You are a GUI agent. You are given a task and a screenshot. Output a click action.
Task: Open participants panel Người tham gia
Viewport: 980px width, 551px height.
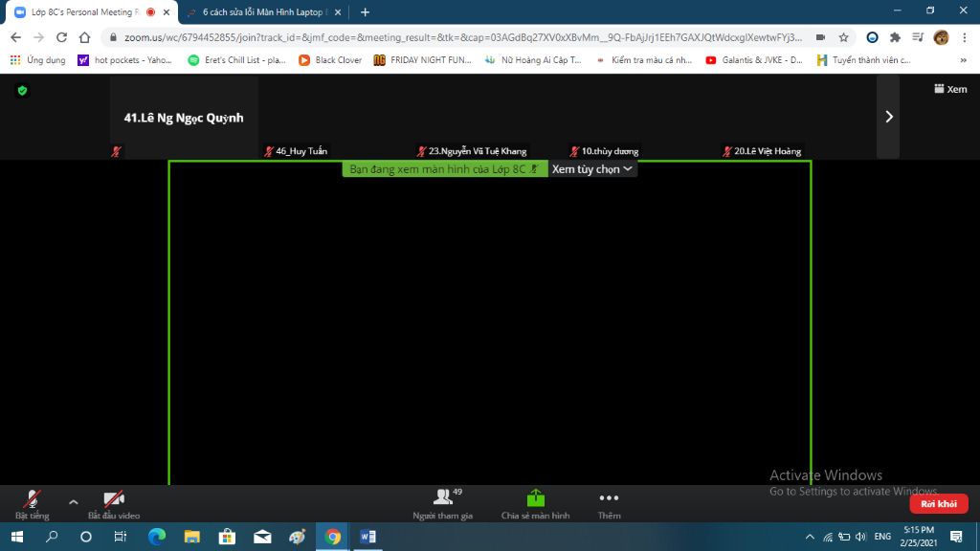pos(443,504)
